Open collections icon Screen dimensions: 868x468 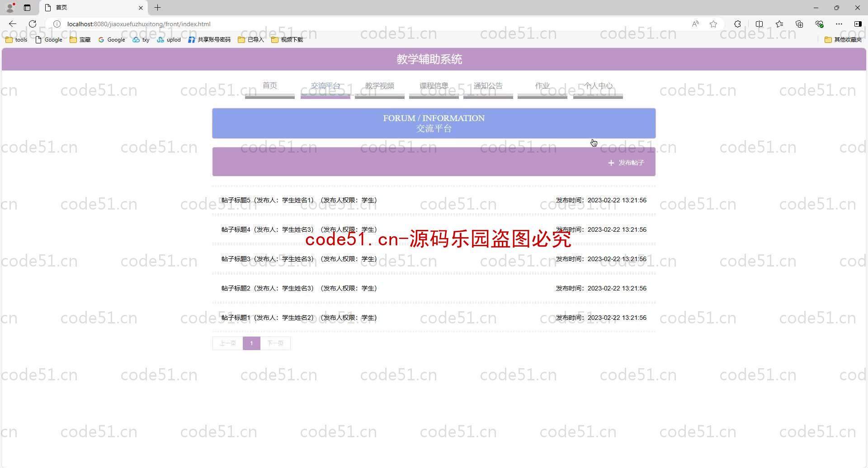pos(799,24)
